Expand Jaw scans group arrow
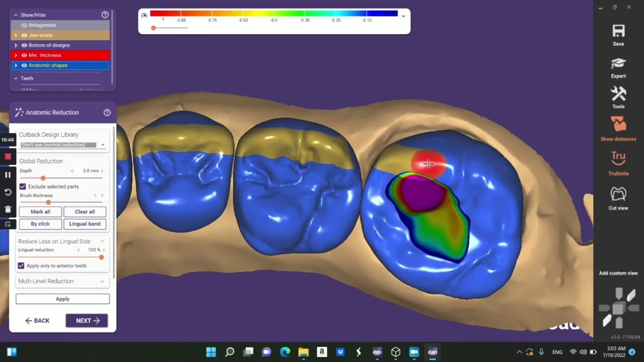 point(16,35)
